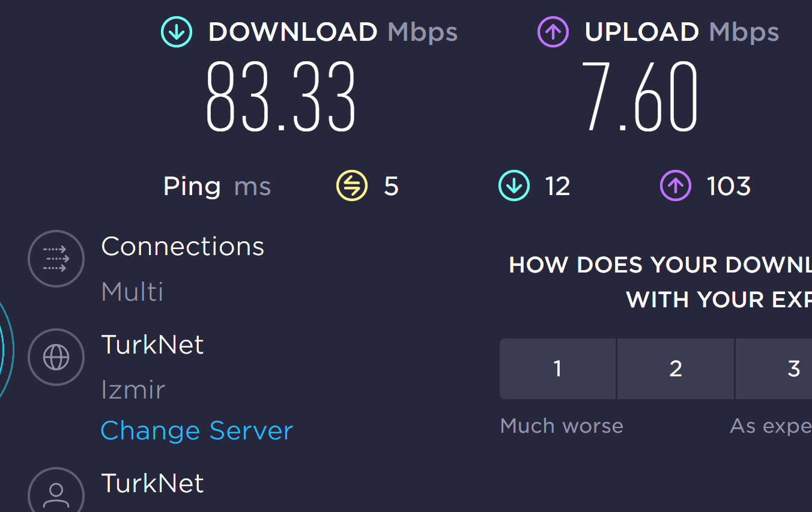Rate download speed as 1
Screen dimensions: 812x512
click(557, 369)
